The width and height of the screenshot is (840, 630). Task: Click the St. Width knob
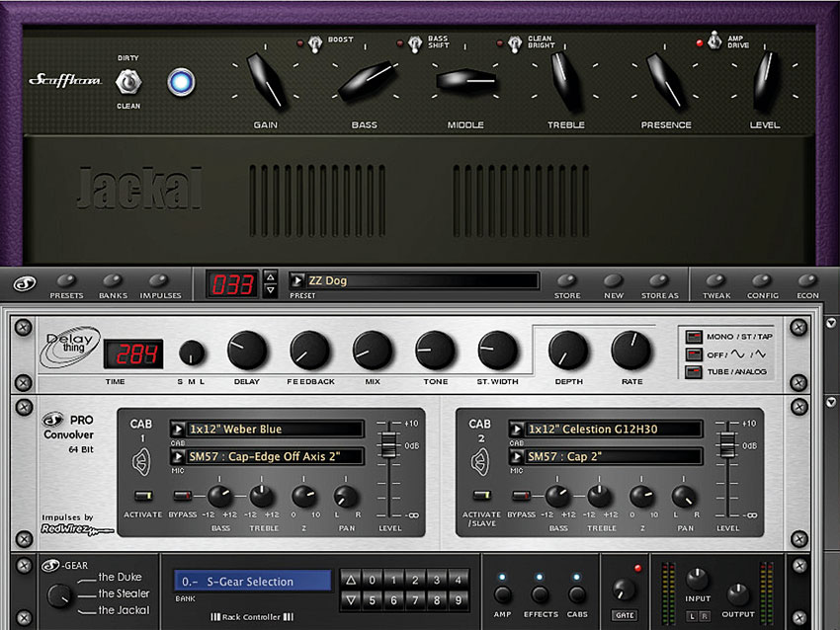coord(498,351)
